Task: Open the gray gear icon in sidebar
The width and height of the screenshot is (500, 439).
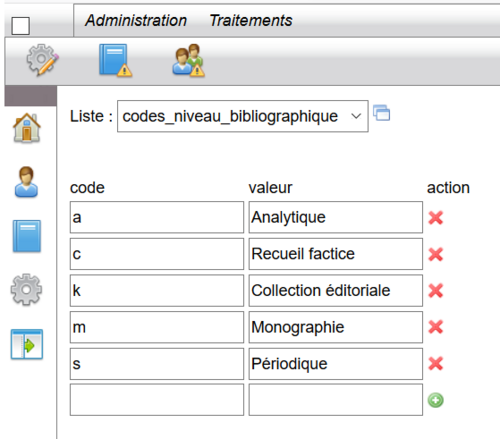Action: click(x=26, y=290)
